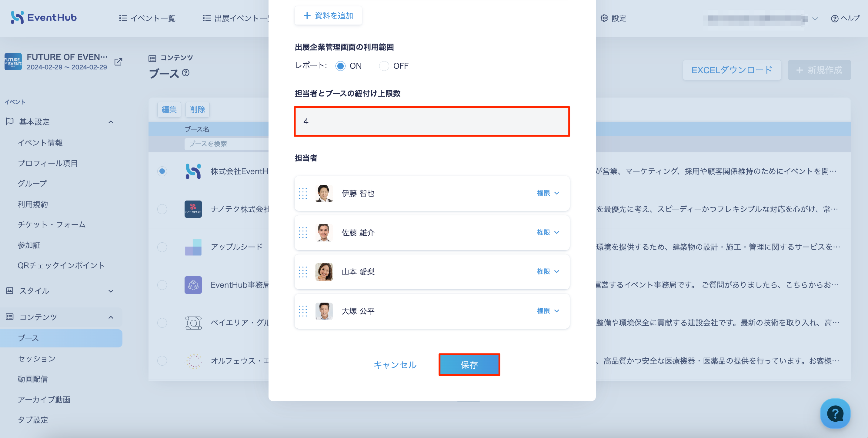Click the EventHub logo icon
Screen dimensions: 868x438
(x=17, y=18)
